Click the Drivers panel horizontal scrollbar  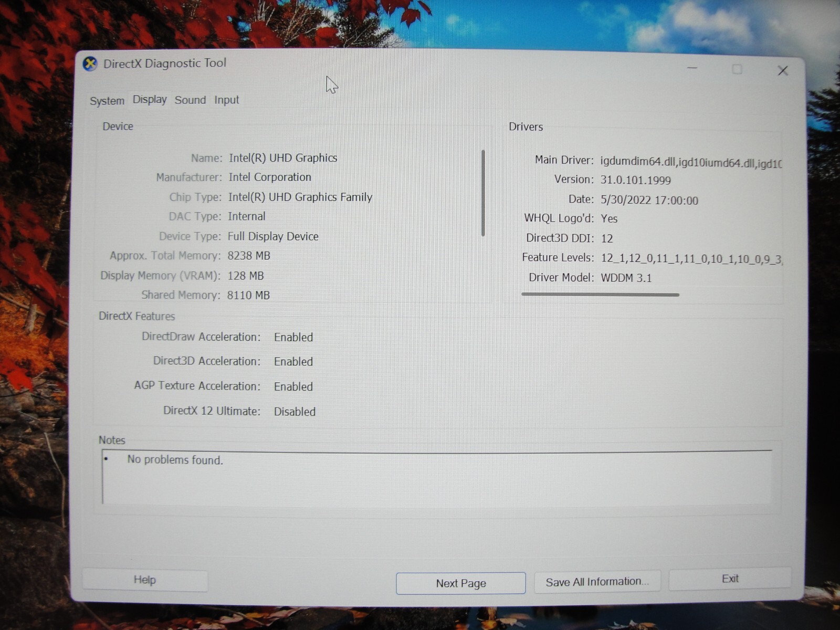click(600, 295)
